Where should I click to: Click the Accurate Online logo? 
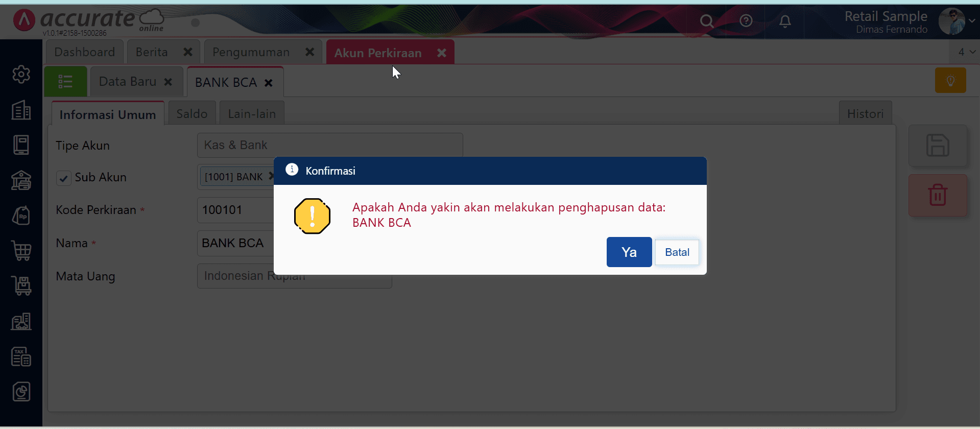(x=88, y=20)
